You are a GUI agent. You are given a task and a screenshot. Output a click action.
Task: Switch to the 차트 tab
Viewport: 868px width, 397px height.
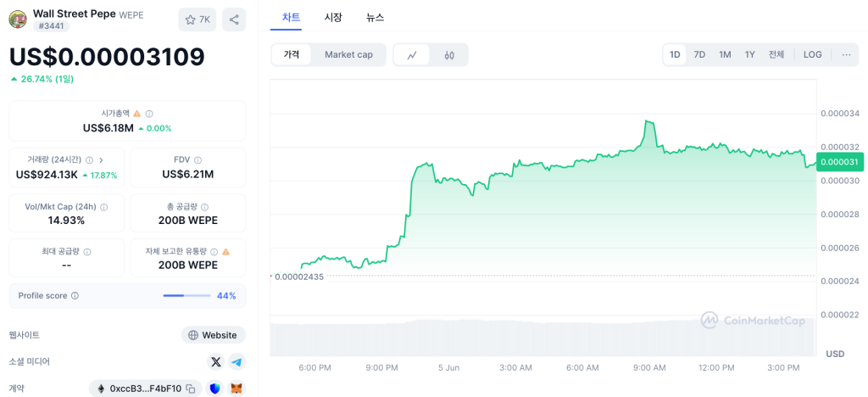click(x=292, y=17)
